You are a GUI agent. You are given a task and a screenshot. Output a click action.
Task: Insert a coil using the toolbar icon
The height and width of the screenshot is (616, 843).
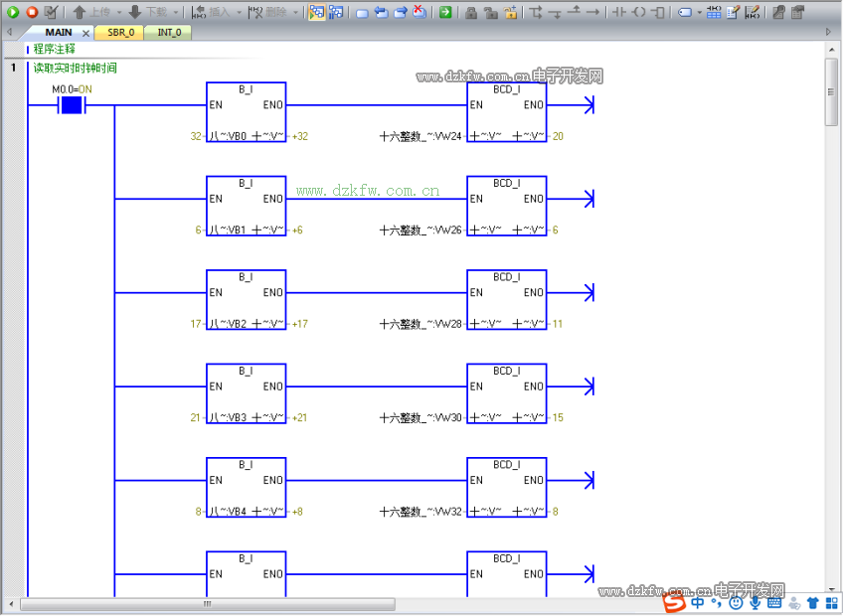(x=638, y=12)
